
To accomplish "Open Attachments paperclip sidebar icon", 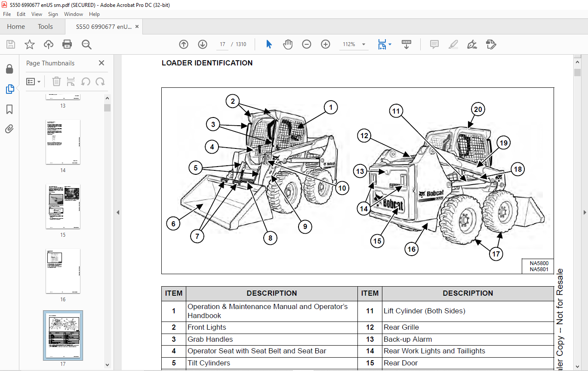I will 9,129.
